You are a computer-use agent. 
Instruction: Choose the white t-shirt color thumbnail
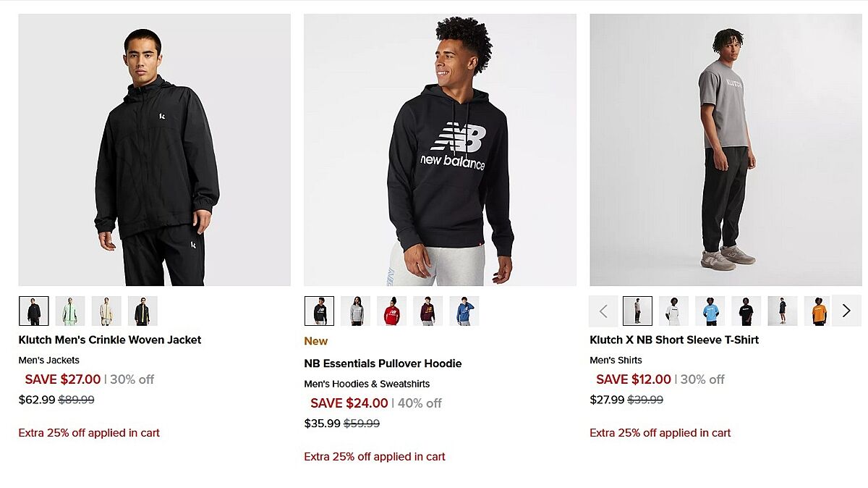pos(673,311)
